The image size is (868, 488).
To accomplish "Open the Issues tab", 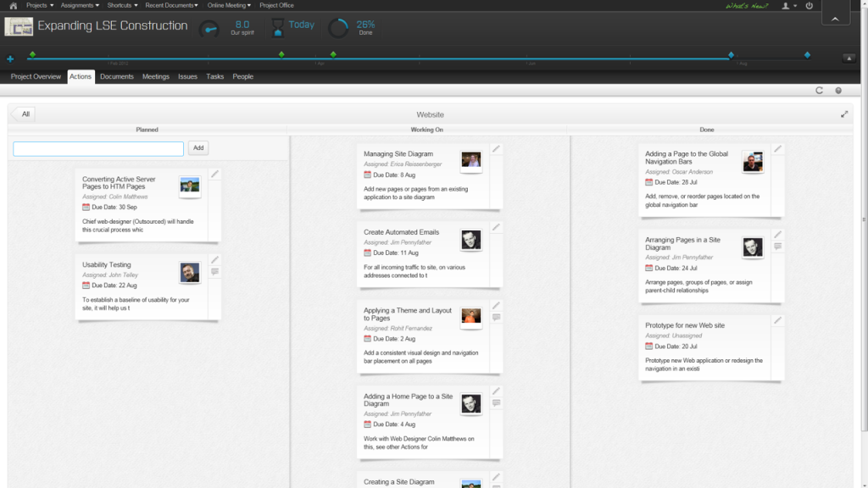I will tap(187, 77).
